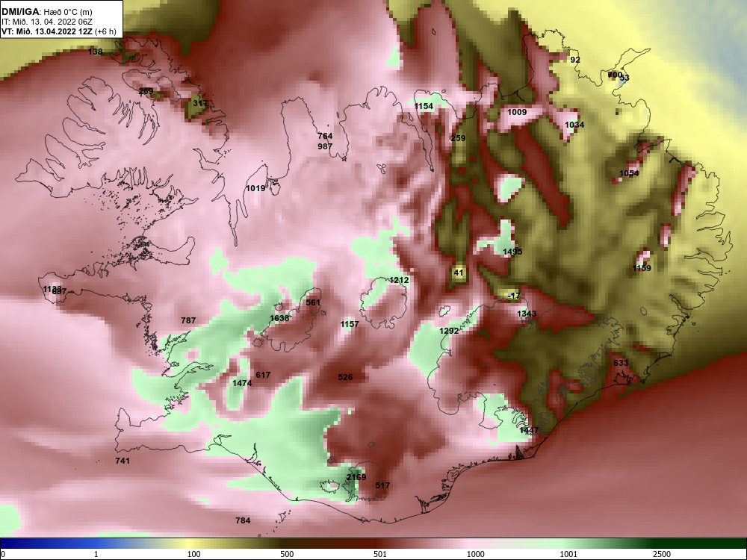Click the map value 317
The image size is (747, 560).
[200, 103]
